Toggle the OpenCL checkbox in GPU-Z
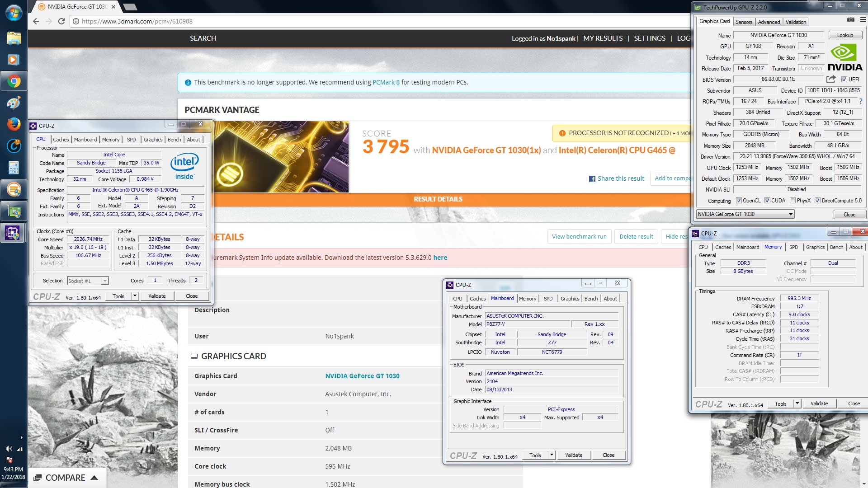This screenshot has height=488, width=868. (x=739, y=201)
